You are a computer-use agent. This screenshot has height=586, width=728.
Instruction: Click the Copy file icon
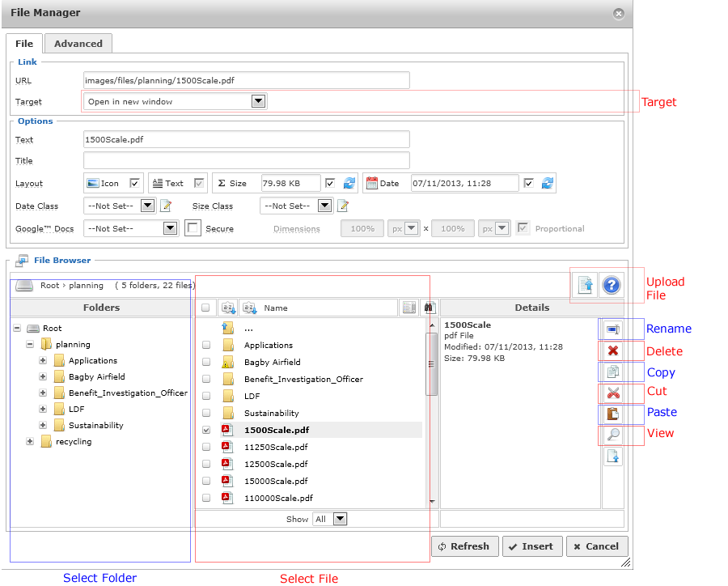(613, 372)
